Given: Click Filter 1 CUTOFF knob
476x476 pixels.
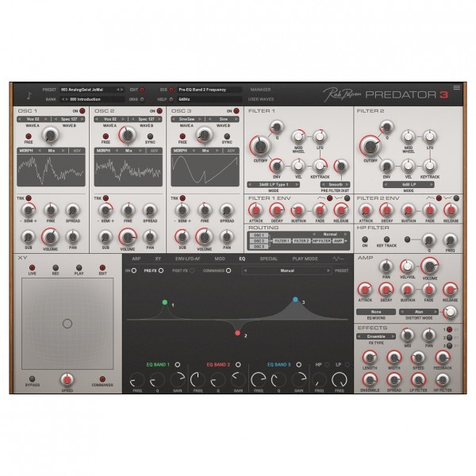Looking at the screenshot, I should coord(260,146).
